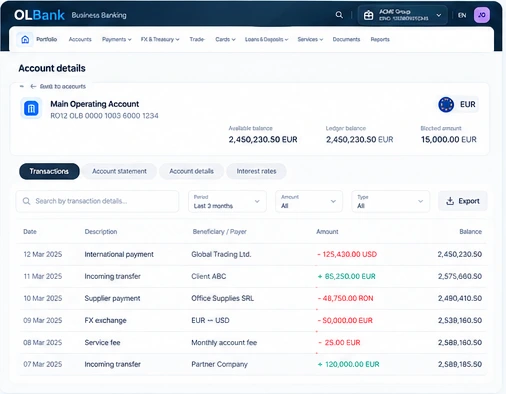The image size is (506, 394).
Task: Switch to the Account details tab
Action: 191,171
